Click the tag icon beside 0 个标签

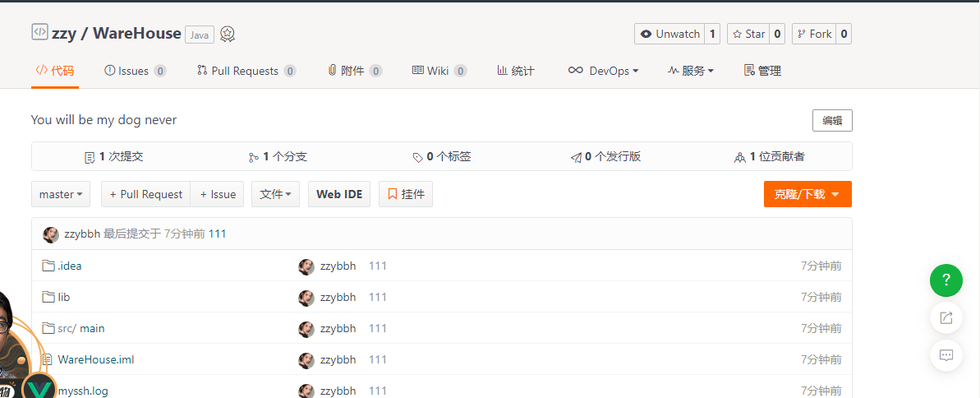pos(418,158)
